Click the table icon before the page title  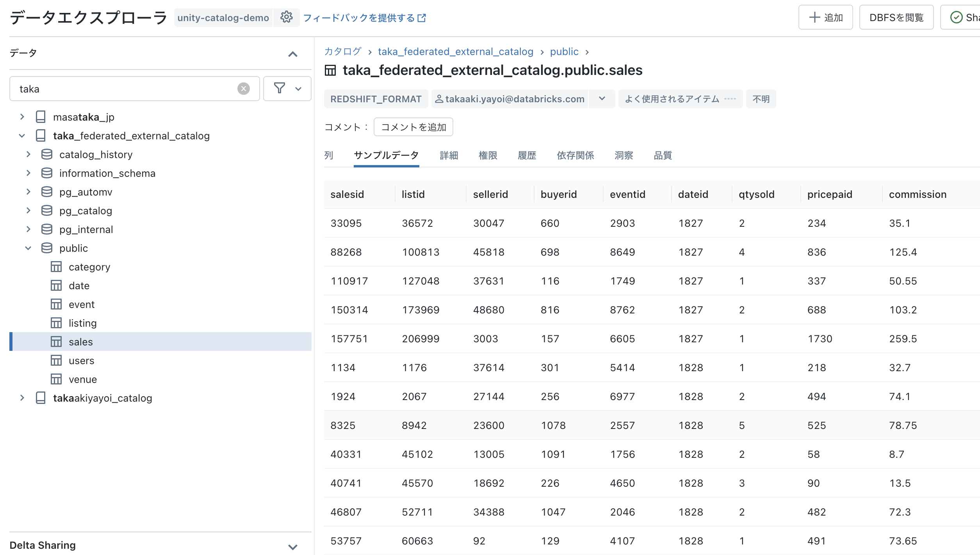pyautogui.click(x=330, y=70)
